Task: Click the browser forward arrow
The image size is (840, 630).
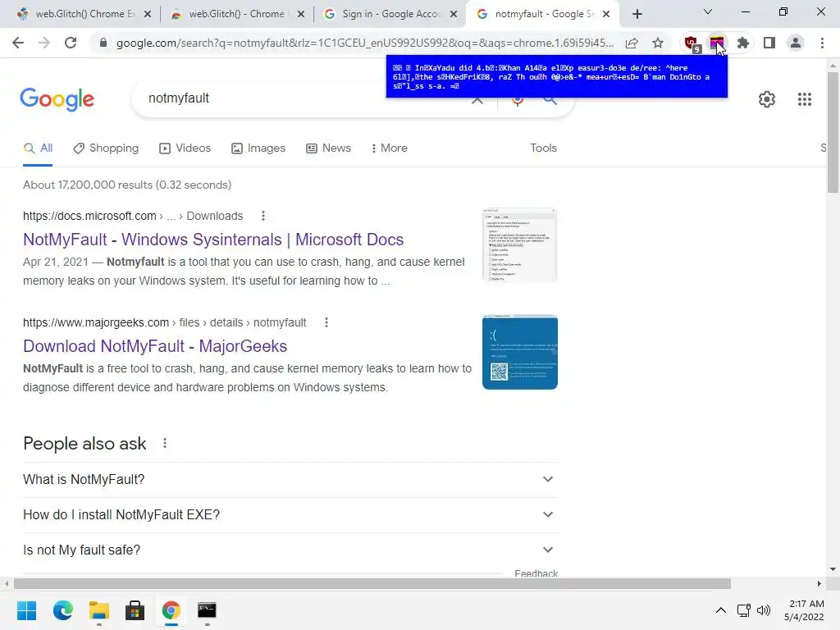Action: [x=44, y=43]
